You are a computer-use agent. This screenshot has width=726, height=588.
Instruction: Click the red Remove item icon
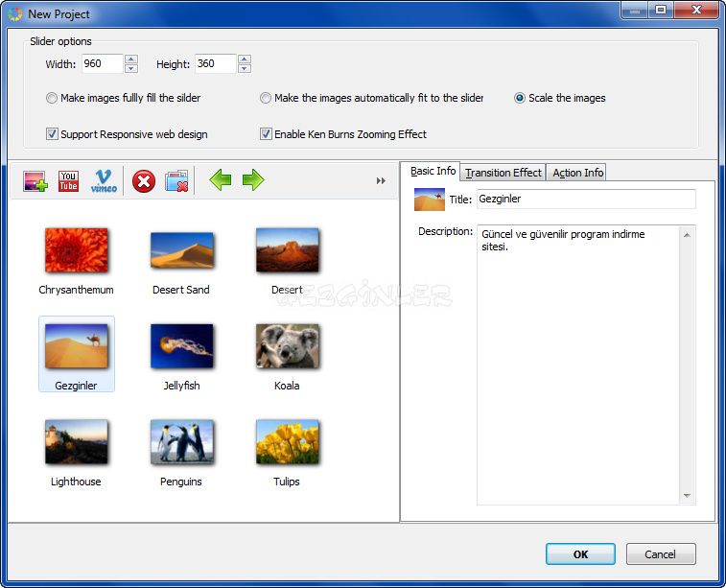(x=144, y=180)
